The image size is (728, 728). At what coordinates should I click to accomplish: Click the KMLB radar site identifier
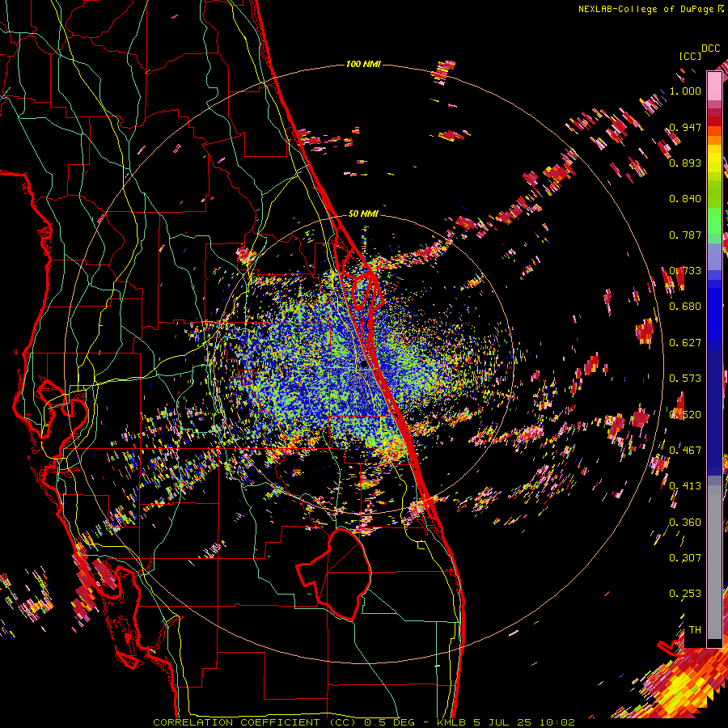point(453,722)
